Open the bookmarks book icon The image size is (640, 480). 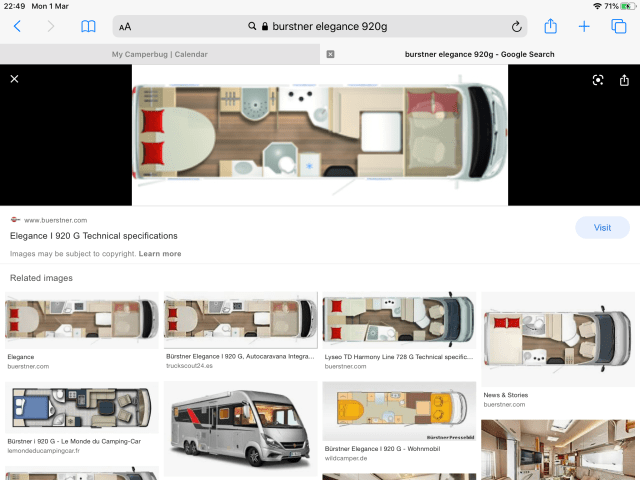click(88, 27)
